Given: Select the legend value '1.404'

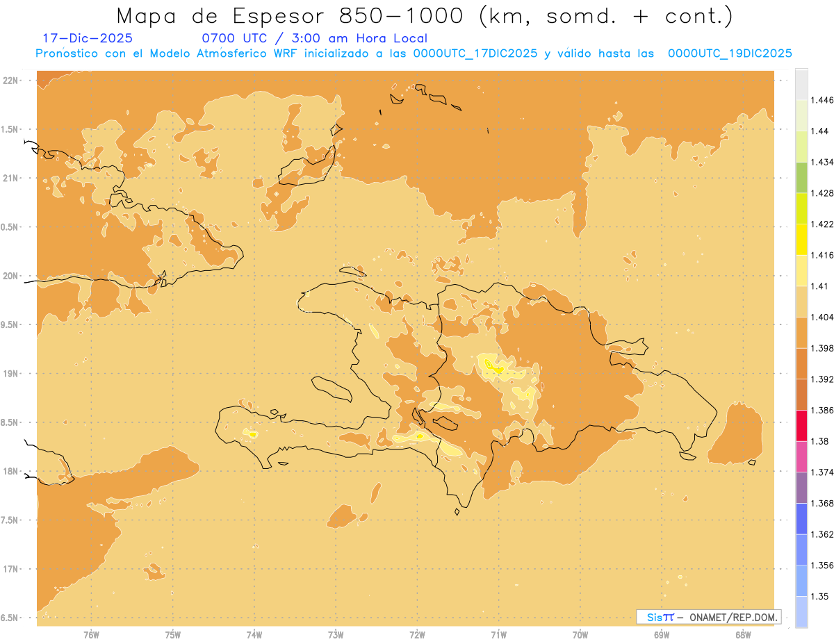Looking at the screenshot, I should coord(822,317).
